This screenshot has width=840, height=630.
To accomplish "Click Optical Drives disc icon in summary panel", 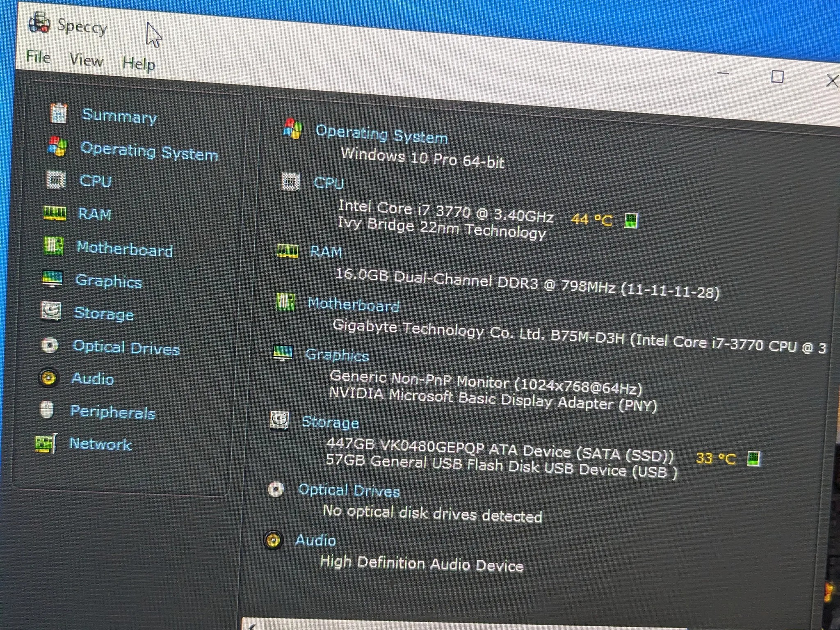I will coord(276,489).
